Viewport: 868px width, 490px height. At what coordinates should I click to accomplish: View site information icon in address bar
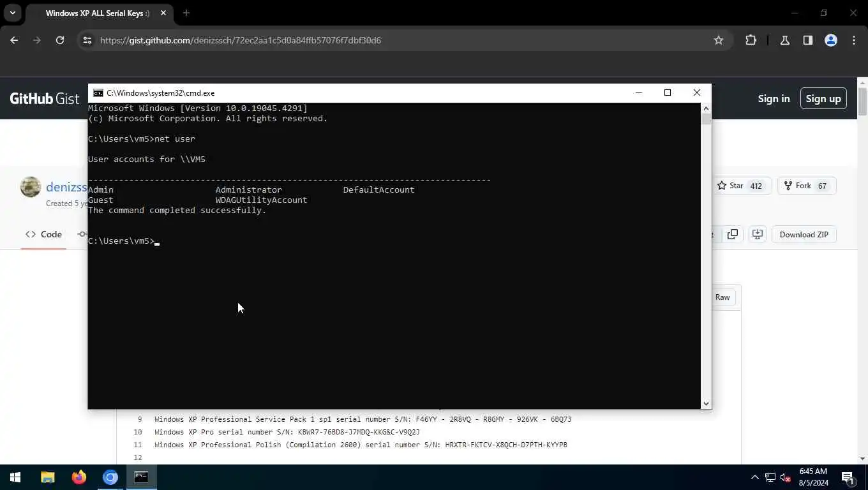pos(87,40)
